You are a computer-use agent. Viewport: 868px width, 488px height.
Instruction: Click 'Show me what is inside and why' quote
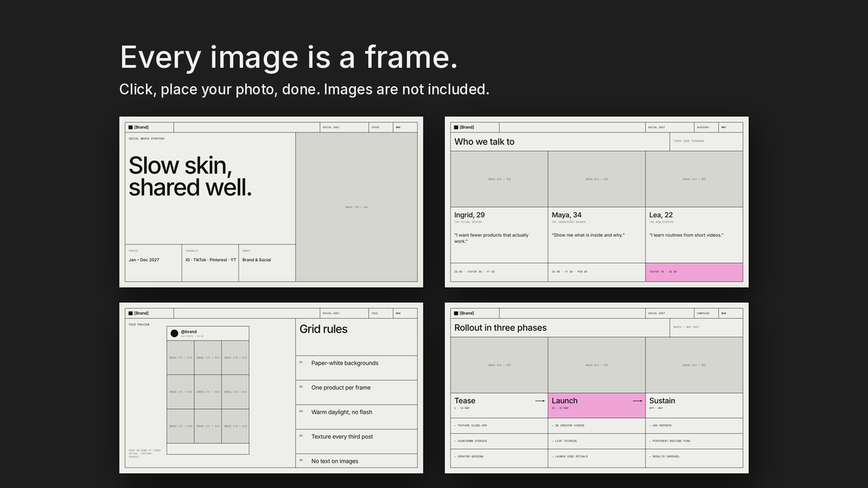pyautogui.click(x=588, y=235)
